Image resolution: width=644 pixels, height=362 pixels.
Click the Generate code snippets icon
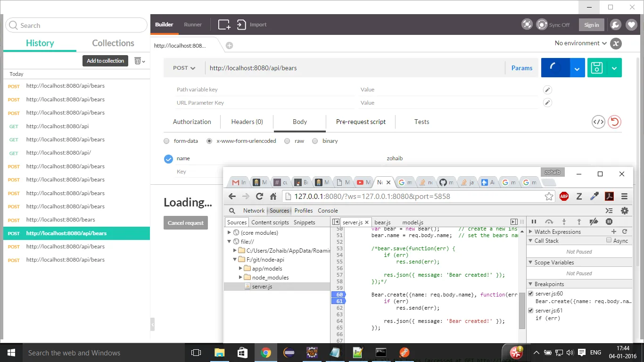coord(598,122)
